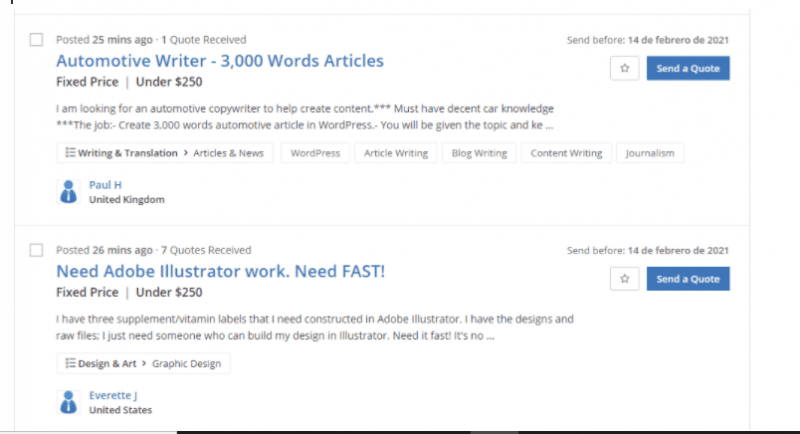This screenshot has width=800, height=434.
Task: Filter by the Content Writing tag
Action: coord(566,153)
